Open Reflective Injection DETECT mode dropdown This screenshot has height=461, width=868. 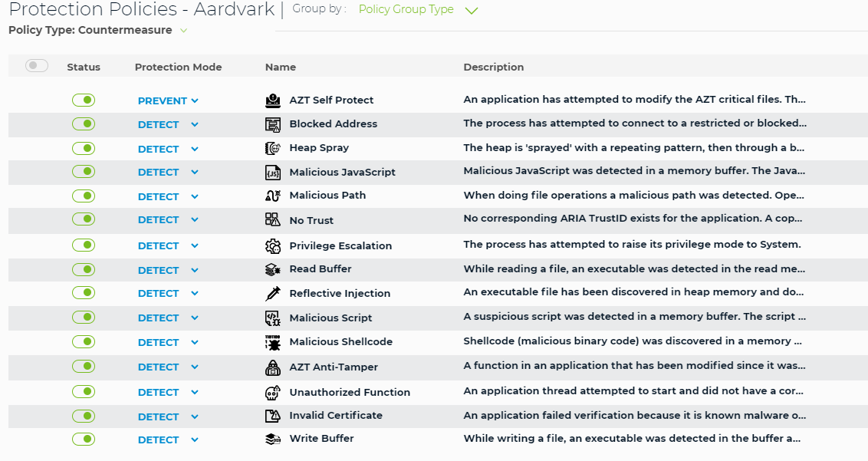pos(168,294)
